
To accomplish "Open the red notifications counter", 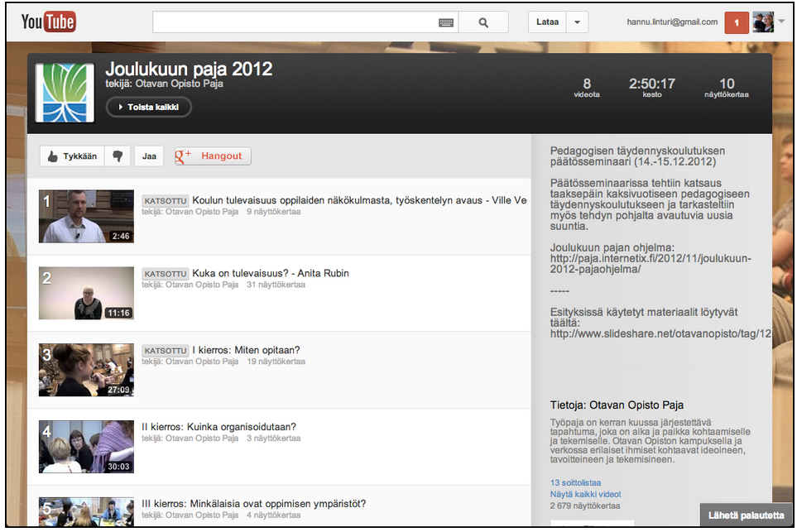I will coord(736,22).
